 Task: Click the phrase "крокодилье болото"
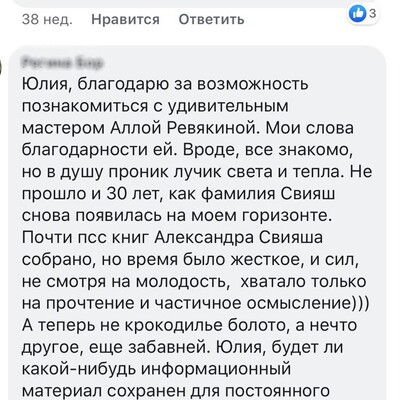(205, 325)
